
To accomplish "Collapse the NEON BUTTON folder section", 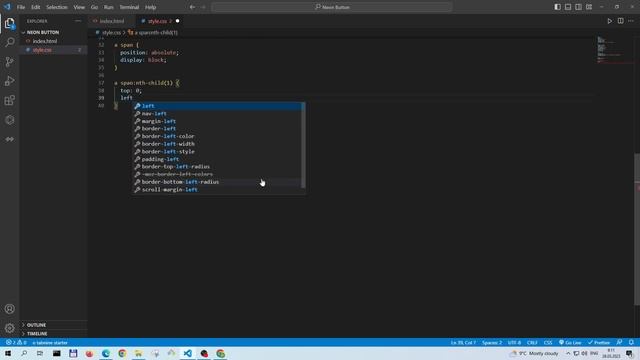I will 53,32.
